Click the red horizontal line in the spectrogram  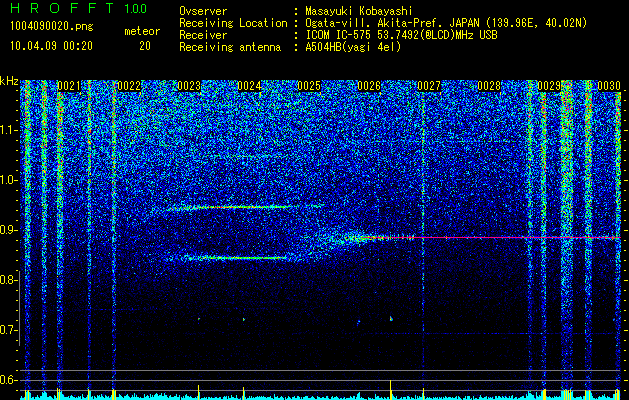tap(489, 238)
